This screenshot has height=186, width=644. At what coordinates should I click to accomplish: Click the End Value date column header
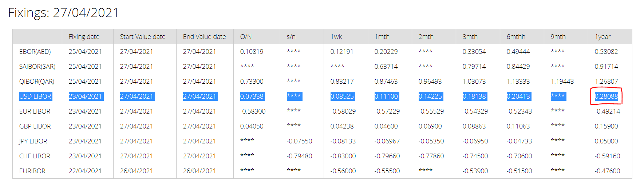pos(204,37)
